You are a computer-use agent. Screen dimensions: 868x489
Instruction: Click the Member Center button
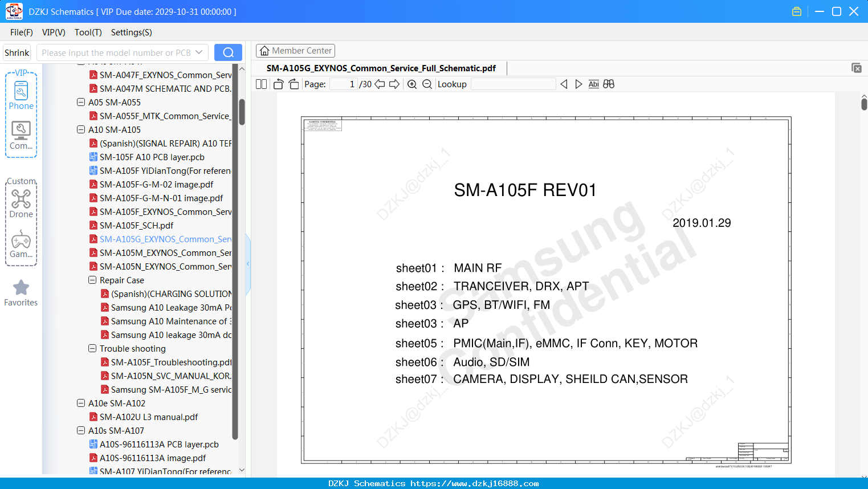pos(295,51)
